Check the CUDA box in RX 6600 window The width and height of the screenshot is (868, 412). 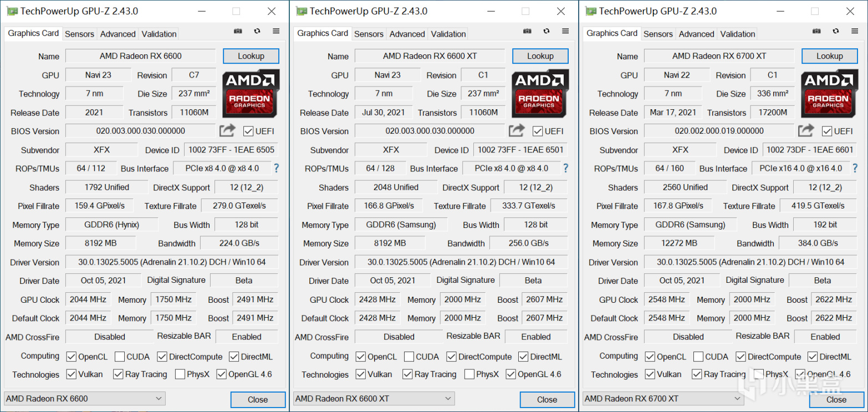[x=119, y=357]
